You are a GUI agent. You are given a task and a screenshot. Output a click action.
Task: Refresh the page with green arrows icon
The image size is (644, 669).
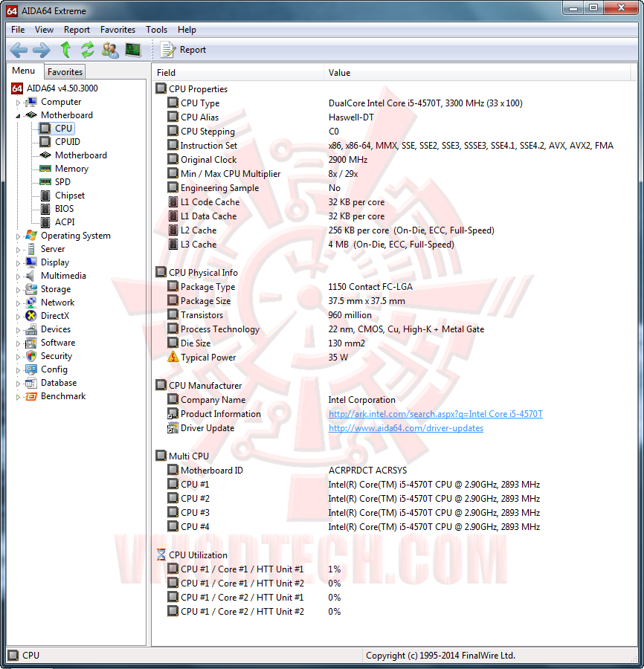(88, 50)
